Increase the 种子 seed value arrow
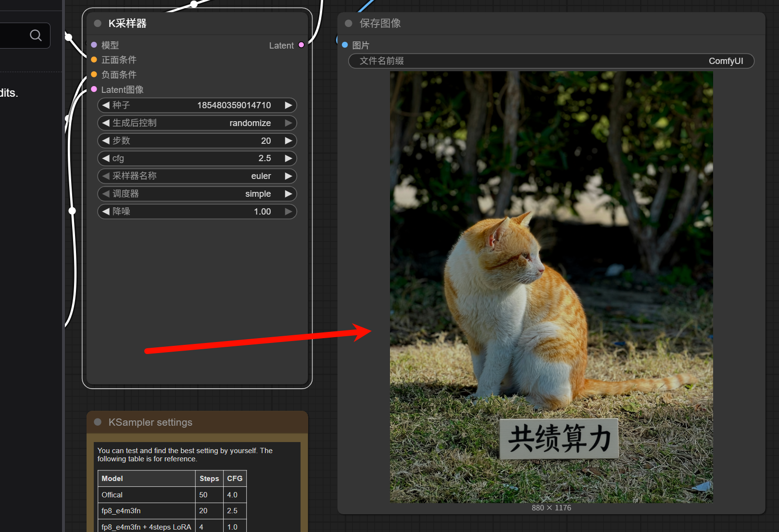 click(x=289, y=105)
